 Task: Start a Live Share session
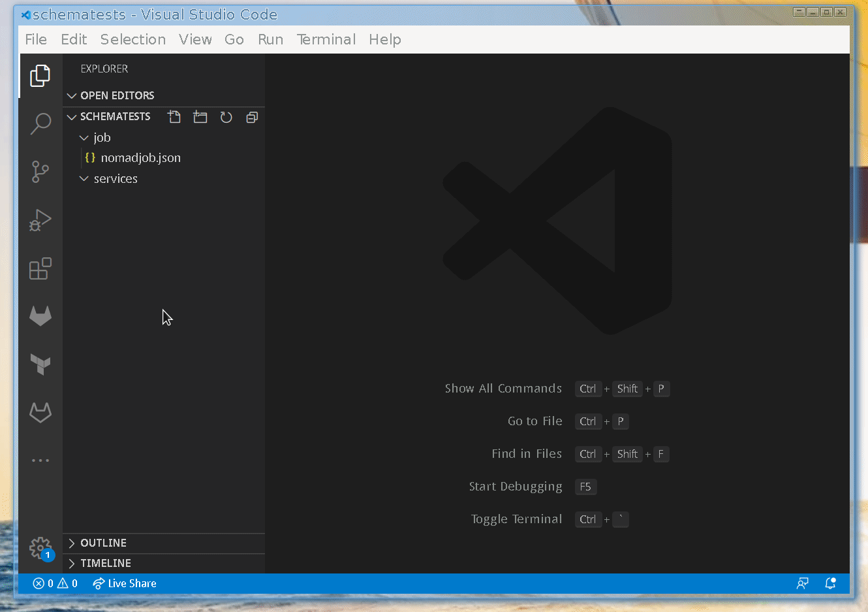pos(125,583)
